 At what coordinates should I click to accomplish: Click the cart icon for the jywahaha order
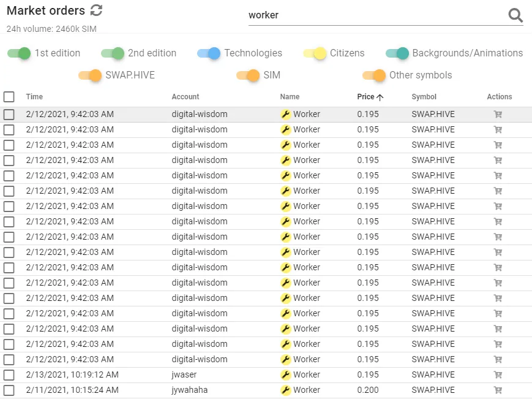498,390
